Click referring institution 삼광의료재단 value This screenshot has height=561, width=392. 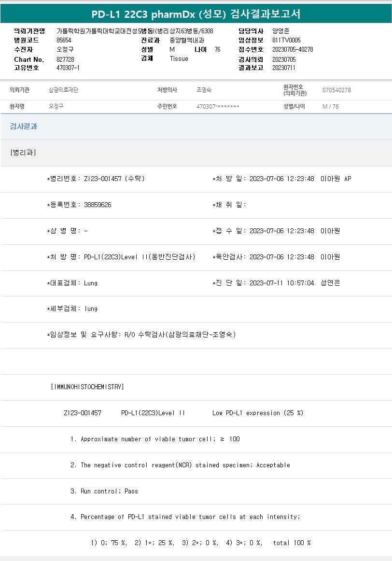pyautogui.click(x=63, y=90)
